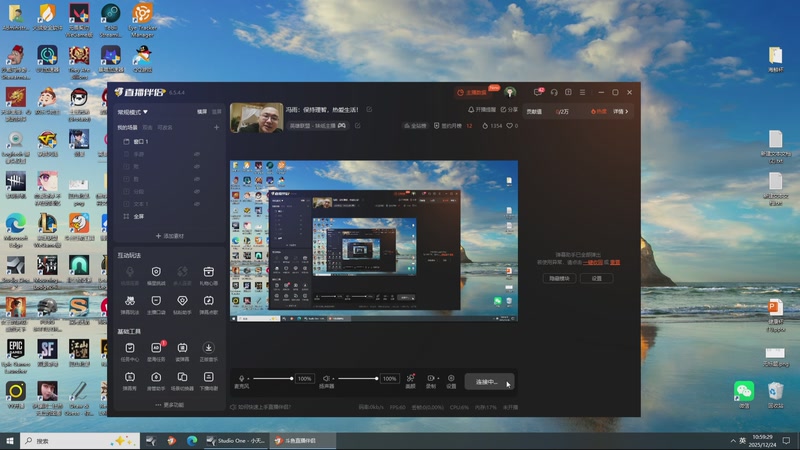Toggle visibility of third hidden source row
The height and width of the screenshot is (450, 800).
click(196, 179)
